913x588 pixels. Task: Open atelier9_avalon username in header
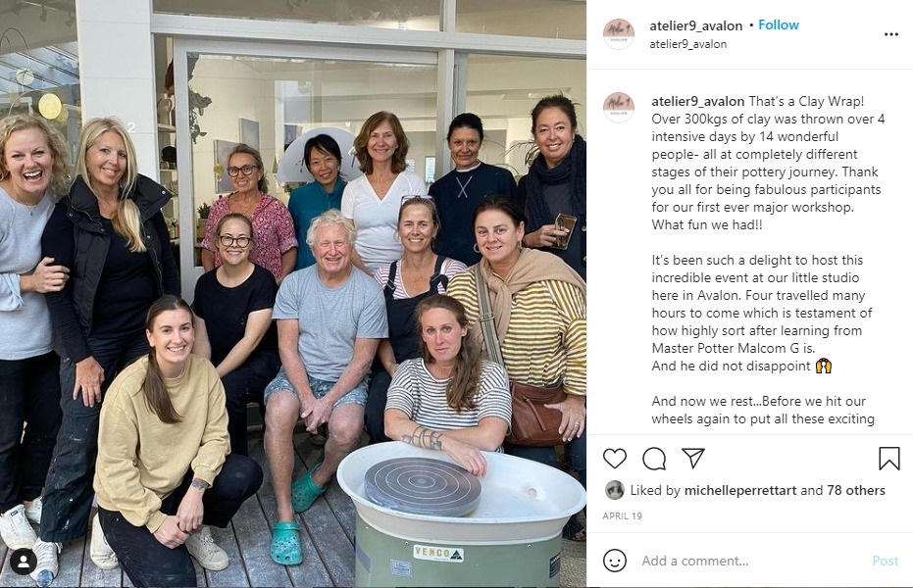coord(696,25)
